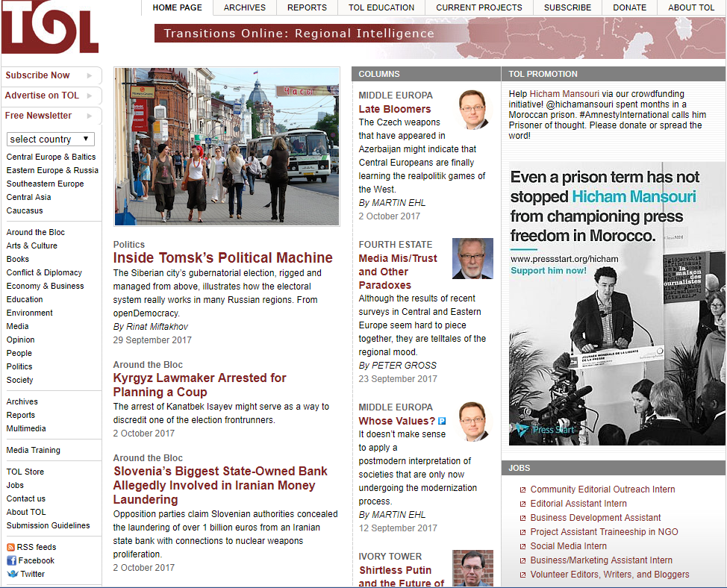Screen dimensions: 727x588
Task: Open the HOME PAGE tab
Action: tap(177, 8)
